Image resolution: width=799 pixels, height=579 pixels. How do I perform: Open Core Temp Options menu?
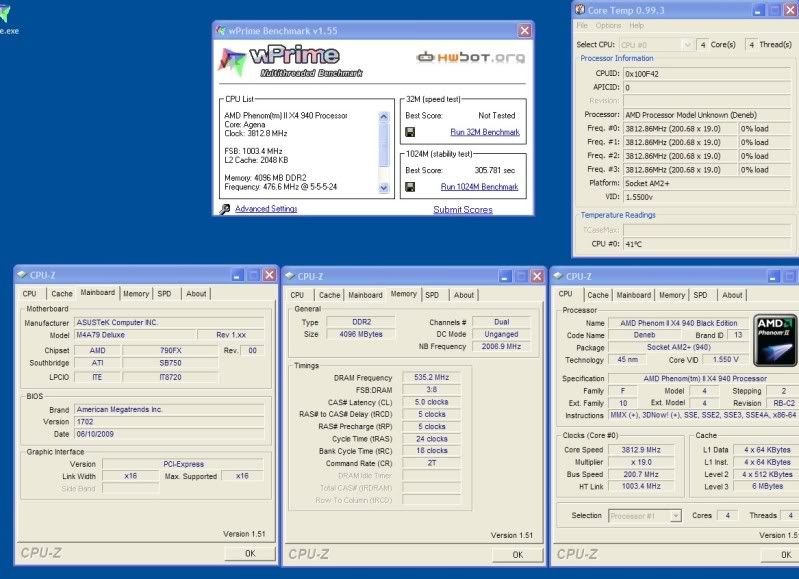(608, 25)
